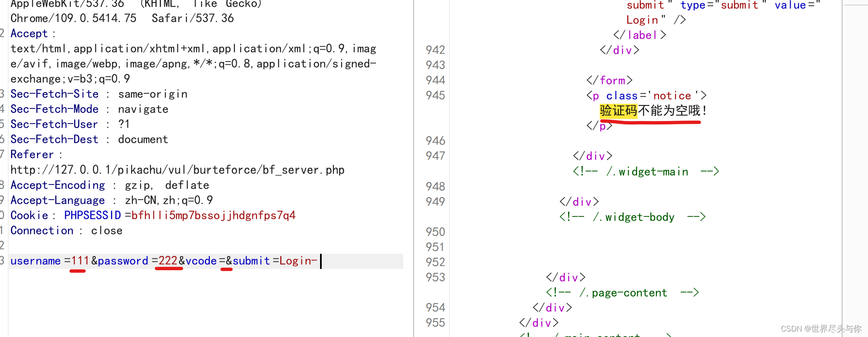This screenshot has height=337, width=868.
Task: Click the Referer header name
Action: pos(32,155)
